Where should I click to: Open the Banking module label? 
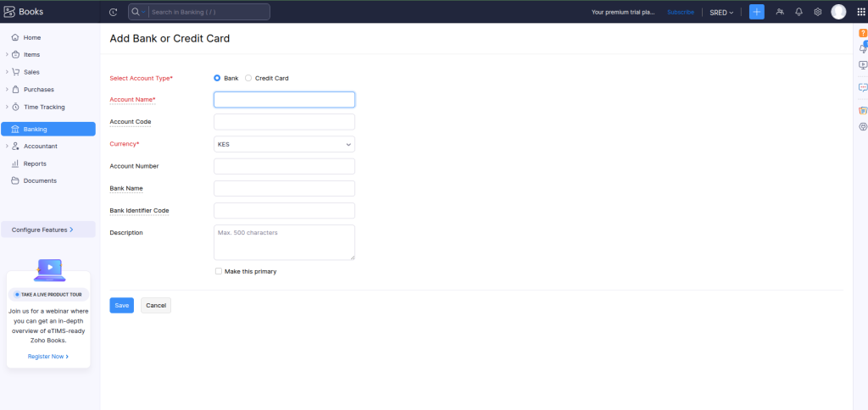[35, 129]
